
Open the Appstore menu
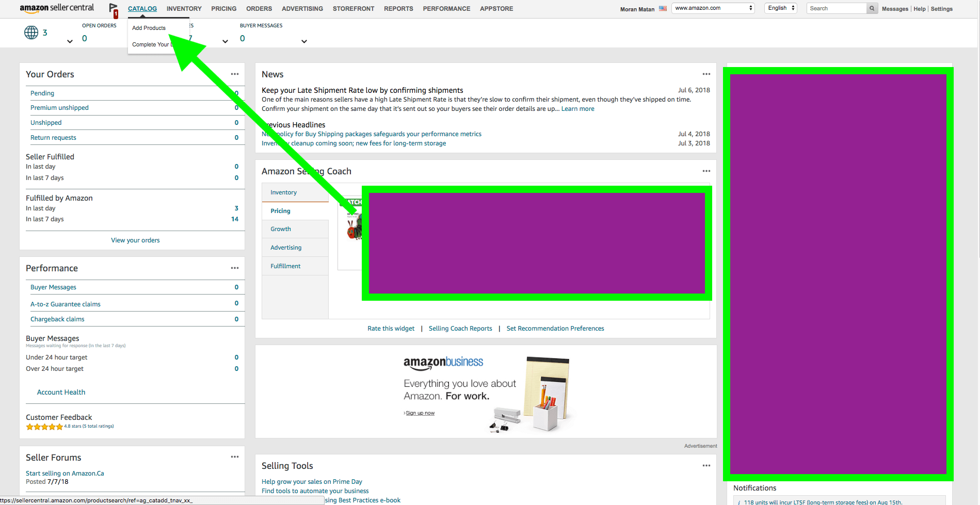coord(496,9)
